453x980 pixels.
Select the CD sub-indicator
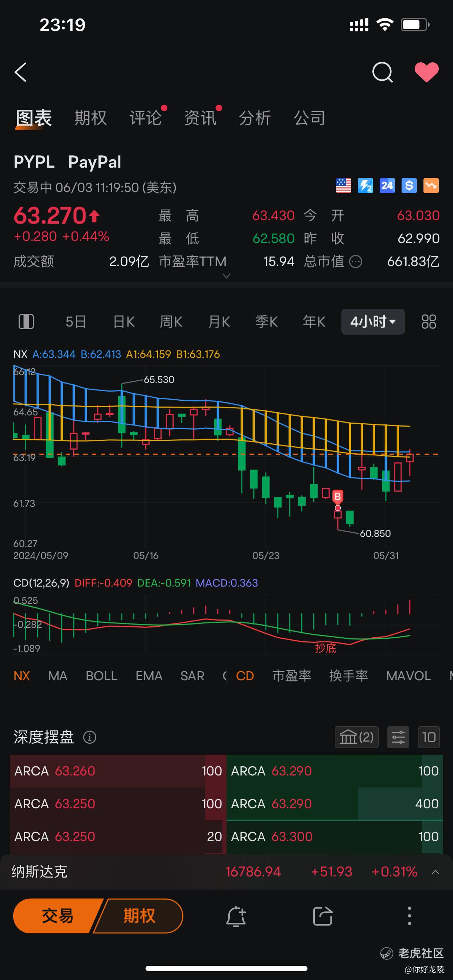245,676
